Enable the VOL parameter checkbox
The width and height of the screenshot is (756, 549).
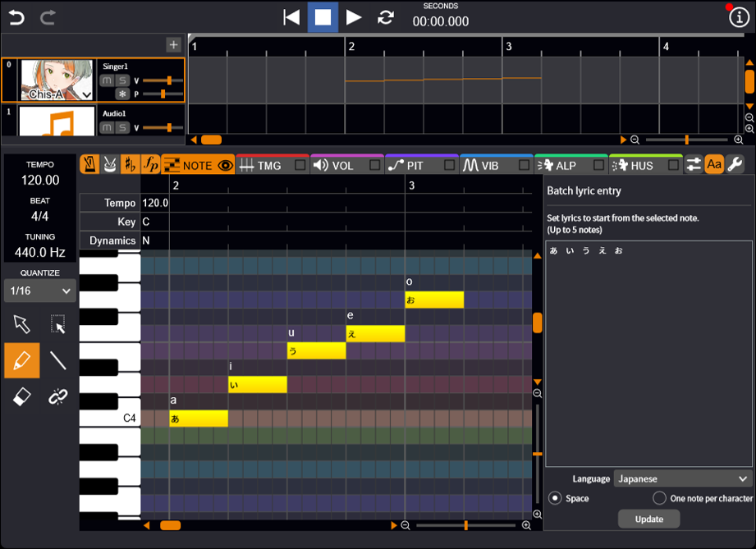coord(375,166)
